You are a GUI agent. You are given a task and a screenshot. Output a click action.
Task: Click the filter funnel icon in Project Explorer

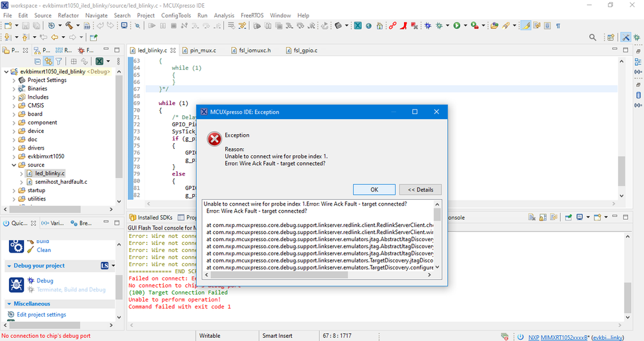(x=59, y=61)
